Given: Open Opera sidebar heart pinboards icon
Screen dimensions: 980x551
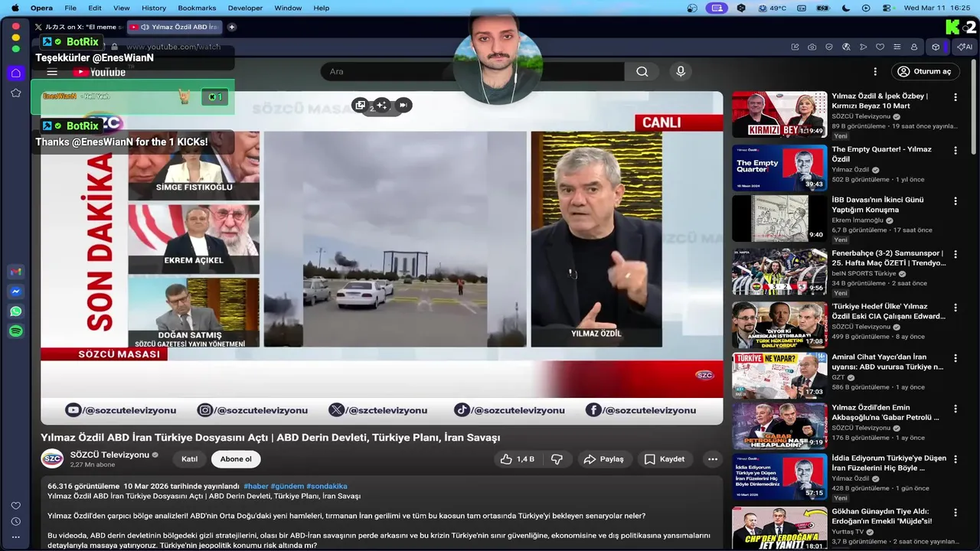Looking at the screenshot, I should pyautogui.click(x=15, y=506).
